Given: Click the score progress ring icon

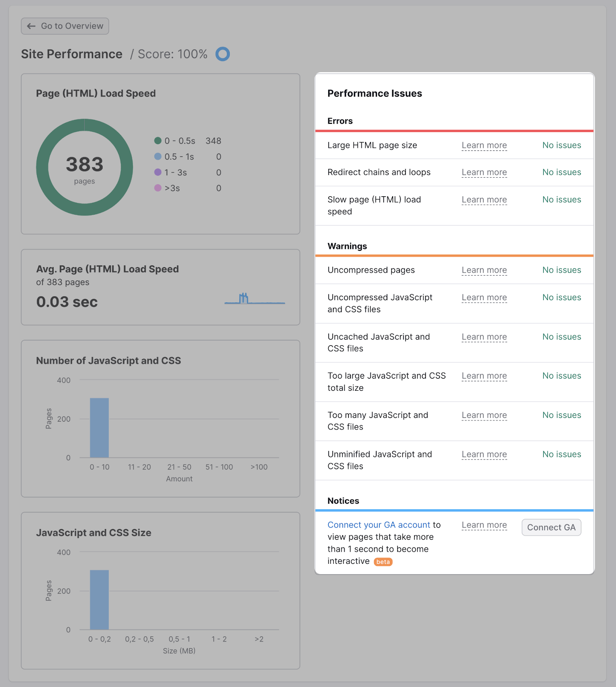Looking at the screenshot, I should pyautogui.click(x=223, y=54).
